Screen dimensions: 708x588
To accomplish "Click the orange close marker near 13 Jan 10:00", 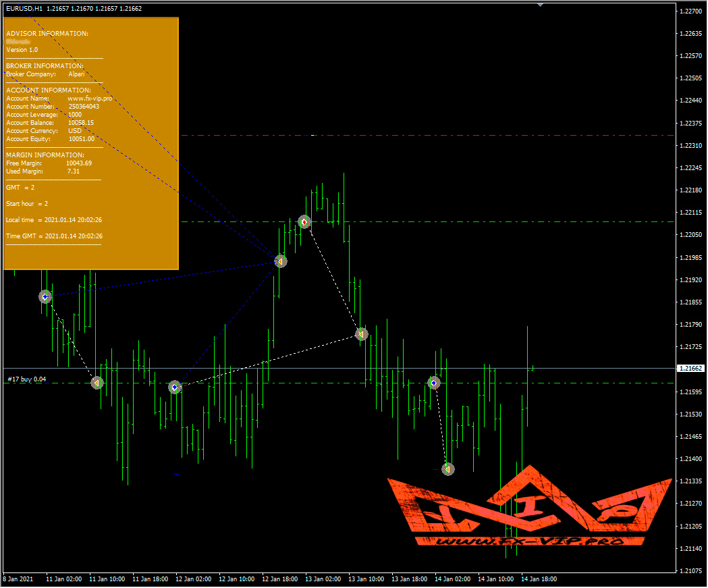I will pyautogui.click(x=361, y=334).
